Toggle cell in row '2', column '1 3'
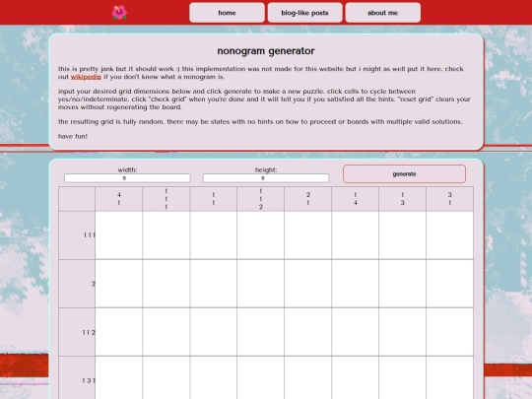 click(x=402, y=284)
